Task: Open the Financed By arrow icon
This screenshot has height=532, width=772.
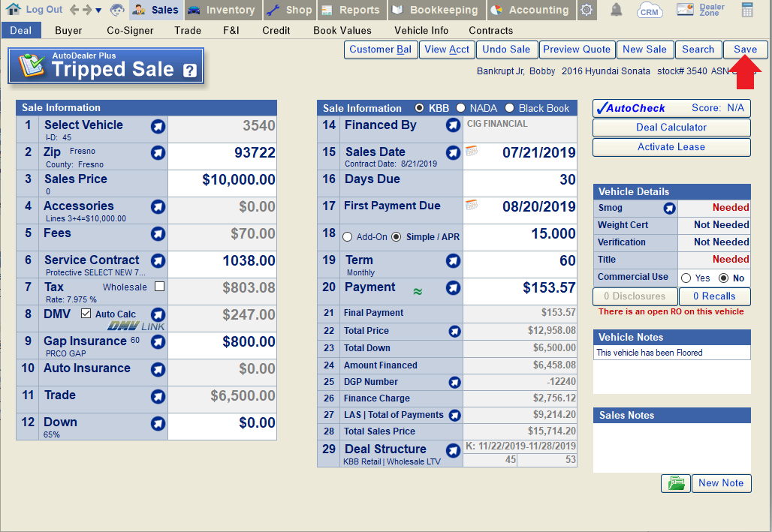Action: point(453,125)
